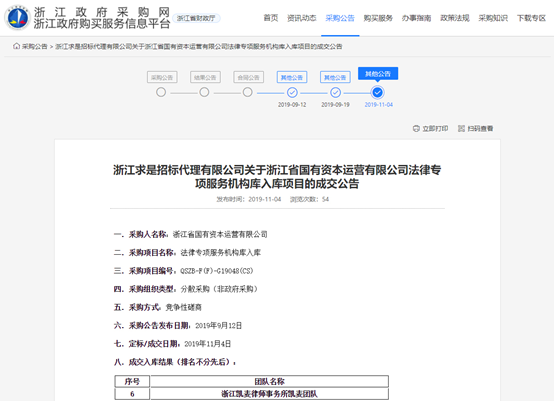Click the highlighted 其他公告 step label
The image size is (554, 401).
pos(378,73)
